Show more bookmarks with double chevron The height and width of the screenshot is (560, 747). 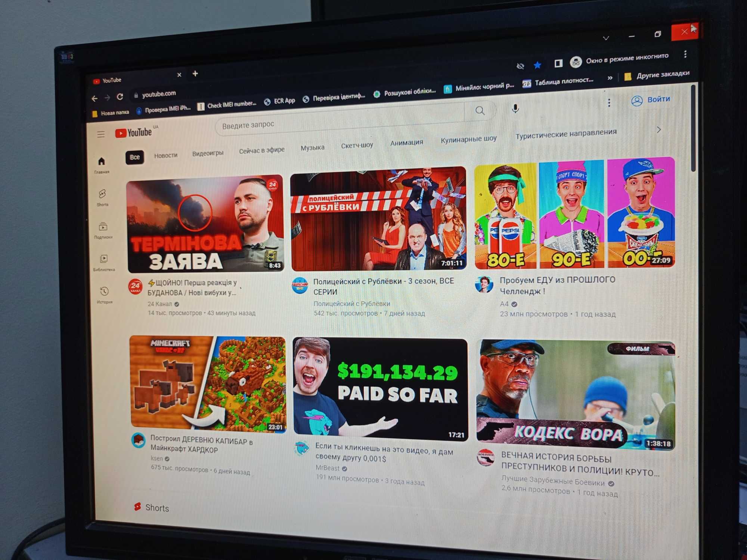610,78
